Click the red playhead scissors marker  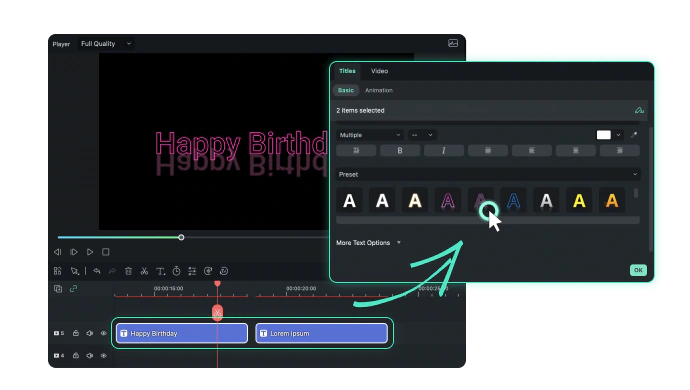tap(217, 313)
